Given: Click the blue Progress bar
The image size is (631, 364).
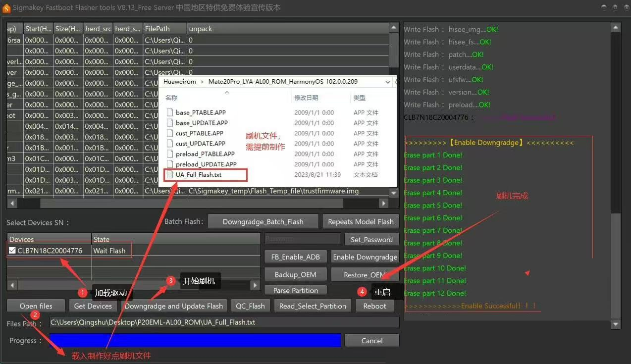Looking at the screenshot, I should click(195, 340).
